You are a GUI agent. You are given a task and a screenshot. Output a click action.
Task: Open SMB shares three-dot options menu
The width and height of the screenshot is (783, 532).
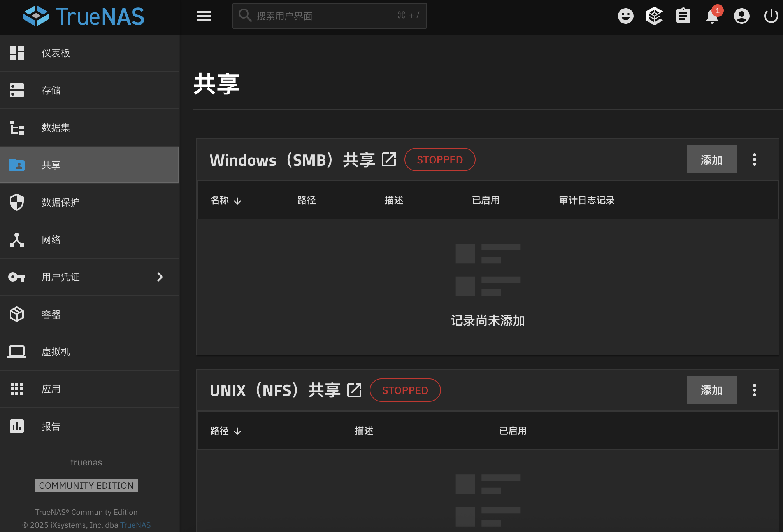754,159
